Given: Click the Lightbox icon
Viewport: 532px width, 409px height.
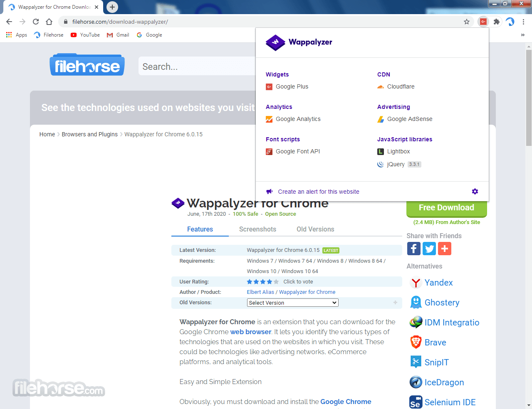Looking at the screenshot, I should pyautogui.click(x=381, y=152).
